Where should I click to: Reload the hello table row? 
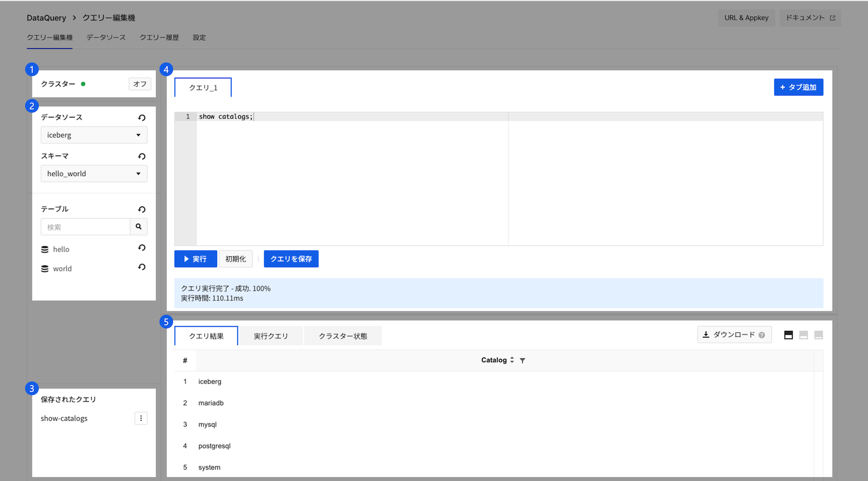tap(142, 248)
